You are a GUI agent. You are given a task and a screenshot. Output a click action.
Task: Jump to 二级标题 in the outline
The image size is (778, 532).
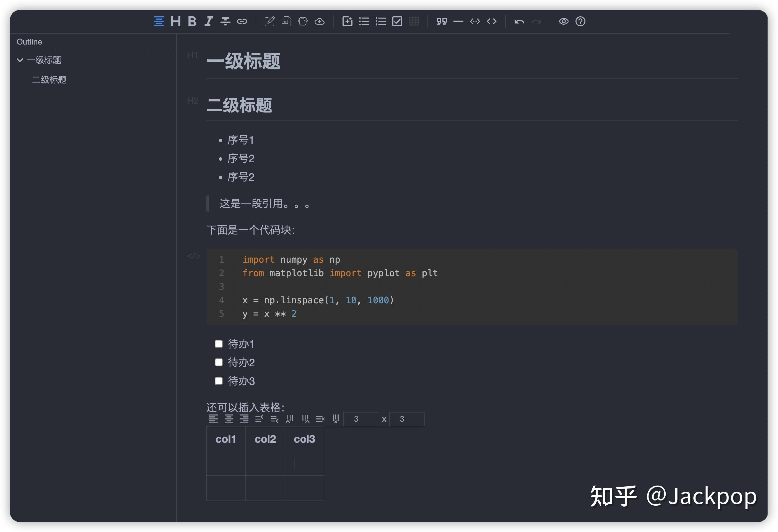pos(49,80)
